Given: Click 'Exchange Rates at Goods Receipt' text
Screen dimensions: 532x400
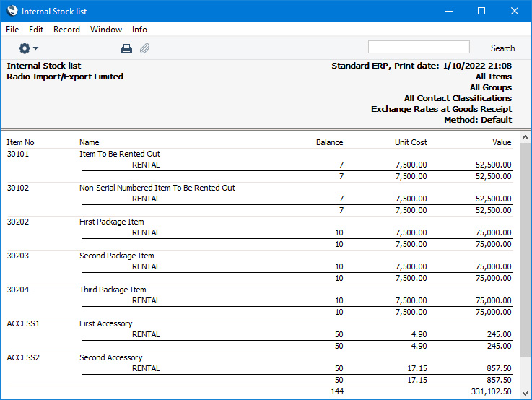Looking at the screenshot, I should pos(442,109).
